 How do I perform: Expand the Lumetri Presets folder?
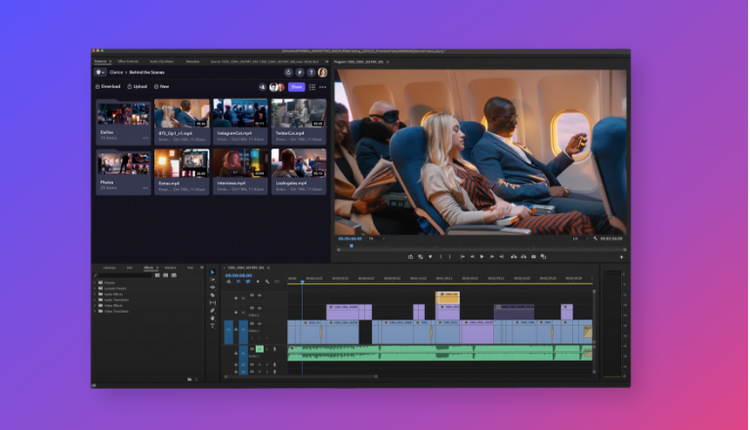(x=95, y=288)
